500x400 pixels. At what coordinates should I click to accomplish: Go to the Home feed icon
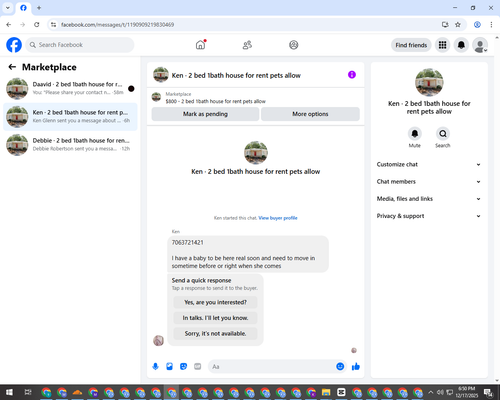[x=200, y=45]
